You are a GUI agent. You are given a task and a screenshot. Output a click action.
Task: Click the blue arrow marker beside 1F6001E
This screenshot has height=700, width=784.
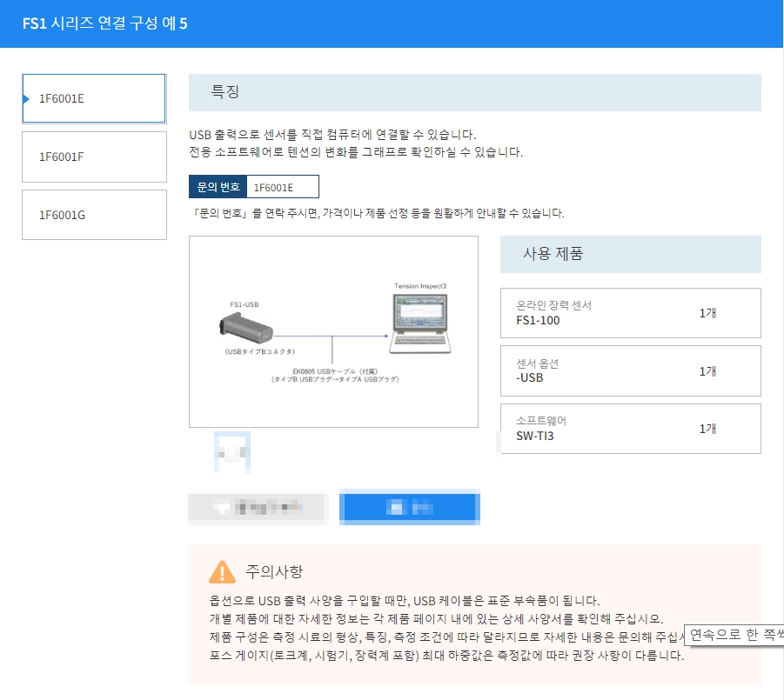pos(26,98)
